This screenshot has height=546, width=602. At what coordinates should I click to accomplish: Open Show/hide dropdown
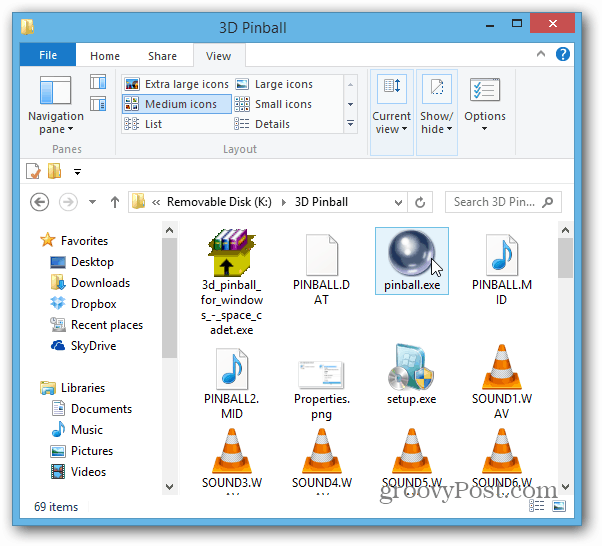coord(437,112)
